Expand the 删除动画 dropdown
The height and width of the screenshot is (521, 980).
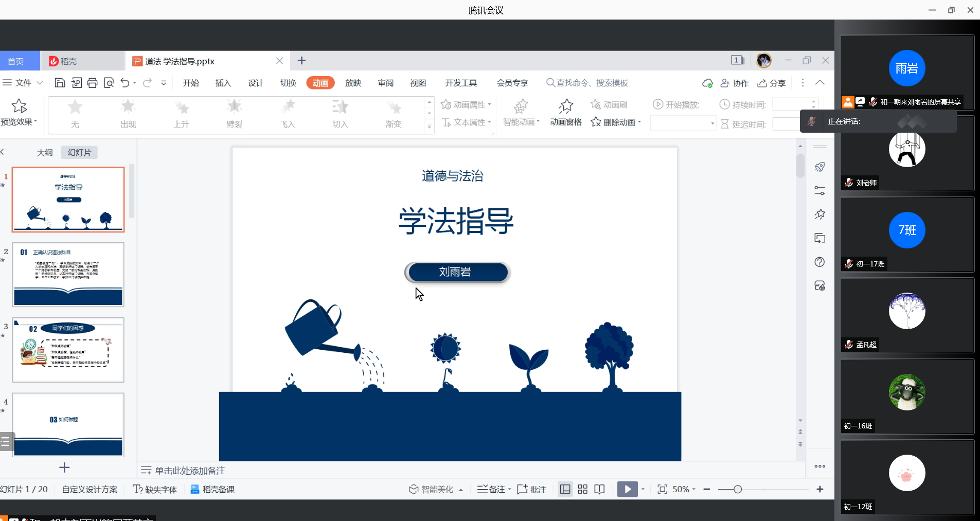[x=639, y=122]
